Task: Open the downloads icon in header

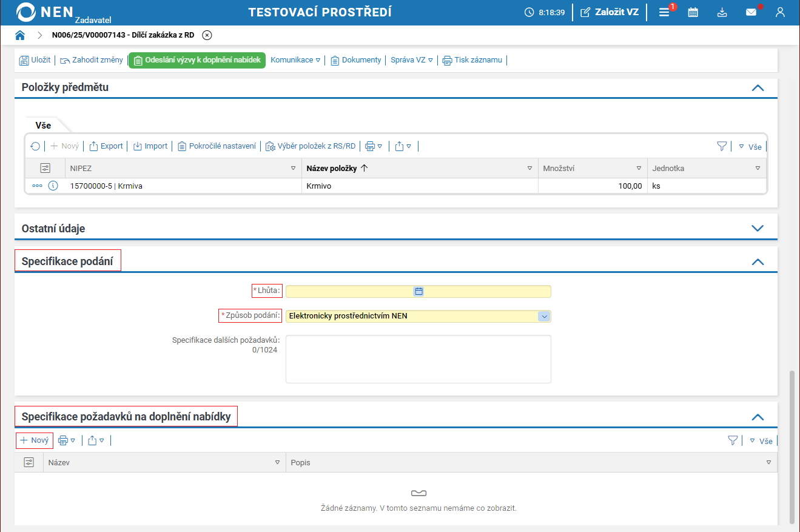Action: click(722, 12)
